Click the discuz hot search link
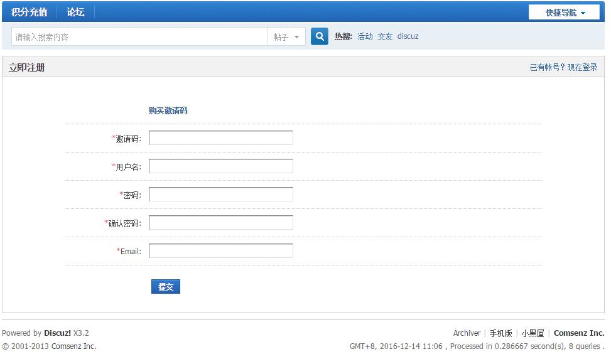611x364 pixels. tap(408, 37)
